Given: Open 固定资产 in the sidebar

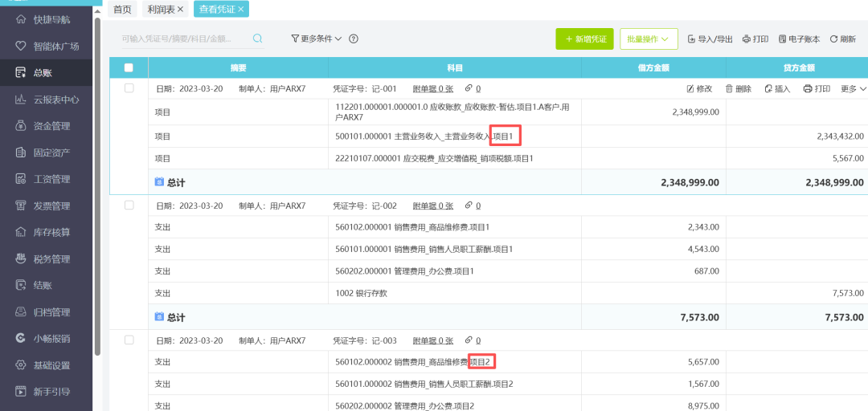Looking at the screenshot, I should (47, 153).
